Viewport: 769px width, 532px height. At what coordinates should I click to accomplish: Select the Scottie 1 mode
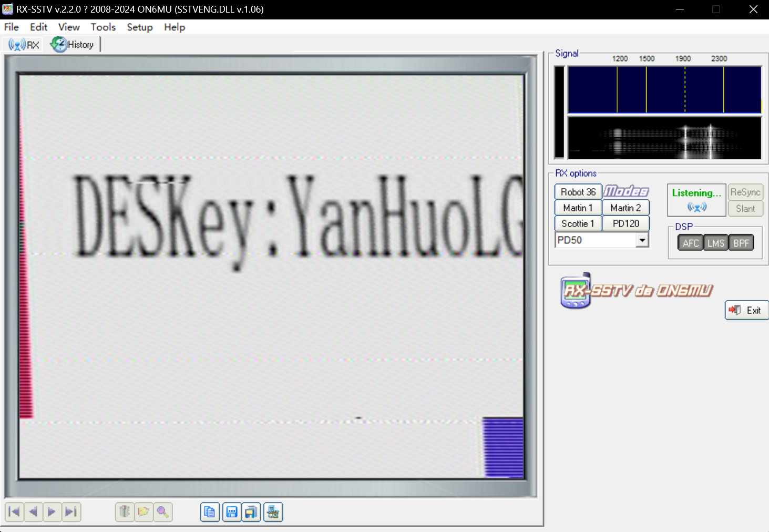(x=578, y=223)
